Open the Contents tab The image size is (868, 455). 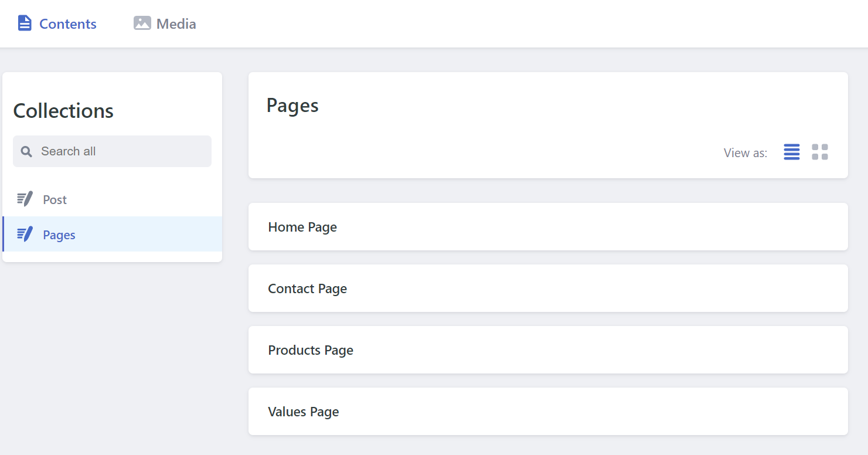(67, 24)
